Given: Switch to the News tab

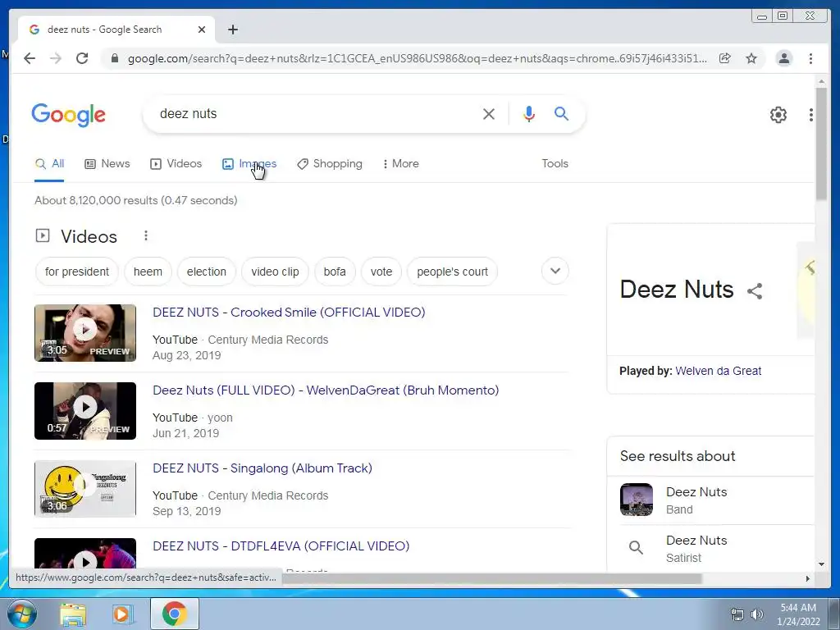Looking at the screenshot, I should [x=107, y=164].
